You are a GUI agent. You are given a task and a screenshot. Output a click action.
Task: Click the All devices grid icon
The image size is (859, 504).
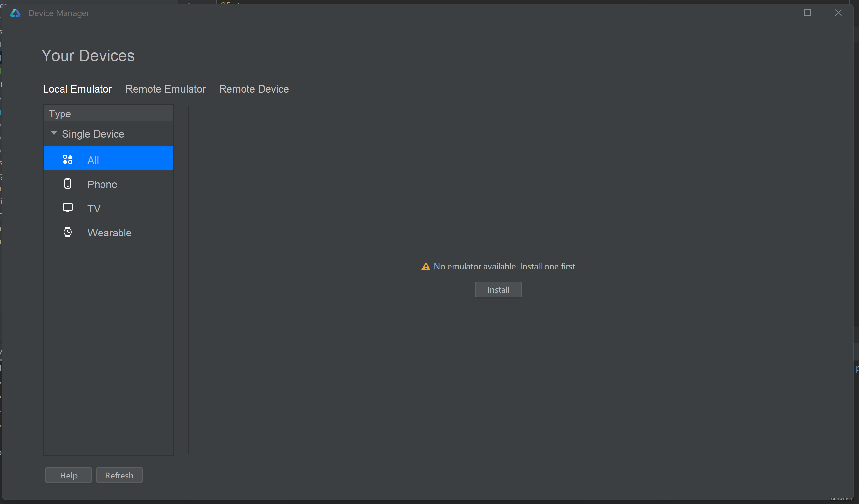click(67, 159)
